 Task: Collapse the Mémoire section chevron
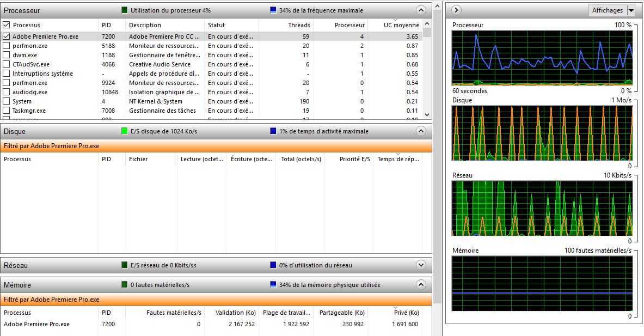420,285
